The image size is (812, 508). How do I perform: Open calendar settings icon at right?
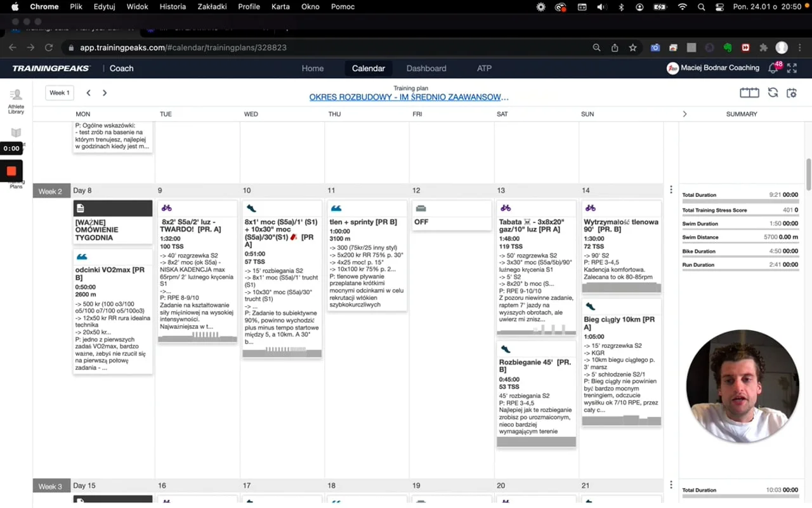[x=792, y=93]
